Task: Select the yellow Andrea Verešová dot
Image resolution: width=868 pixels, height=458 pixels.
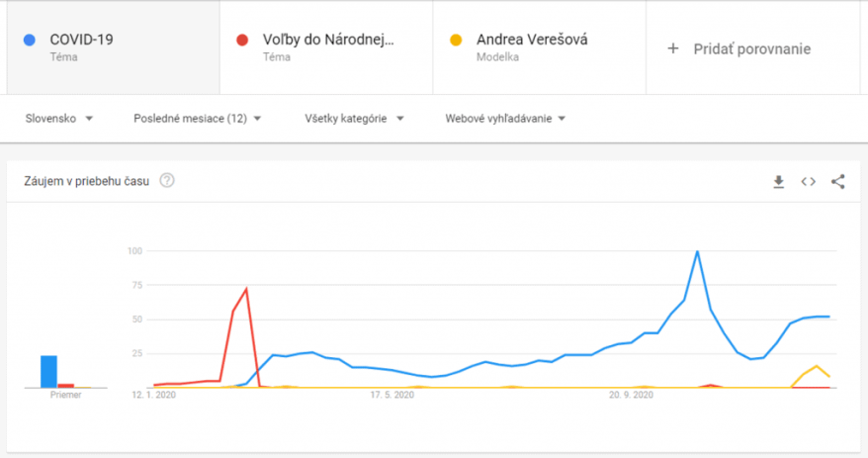Action: click(x=456, y=40)
